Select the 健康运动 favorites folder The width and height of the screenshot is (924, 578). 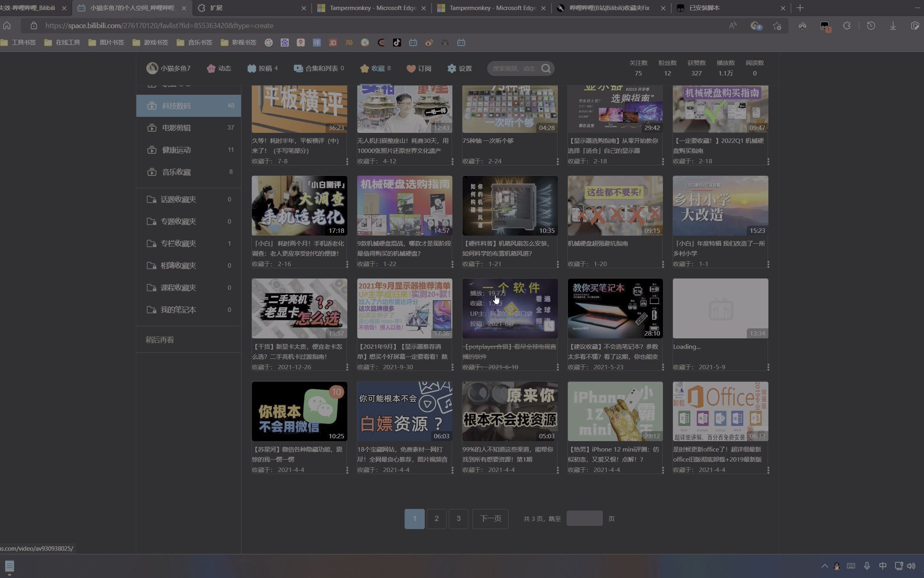[188, 150]
